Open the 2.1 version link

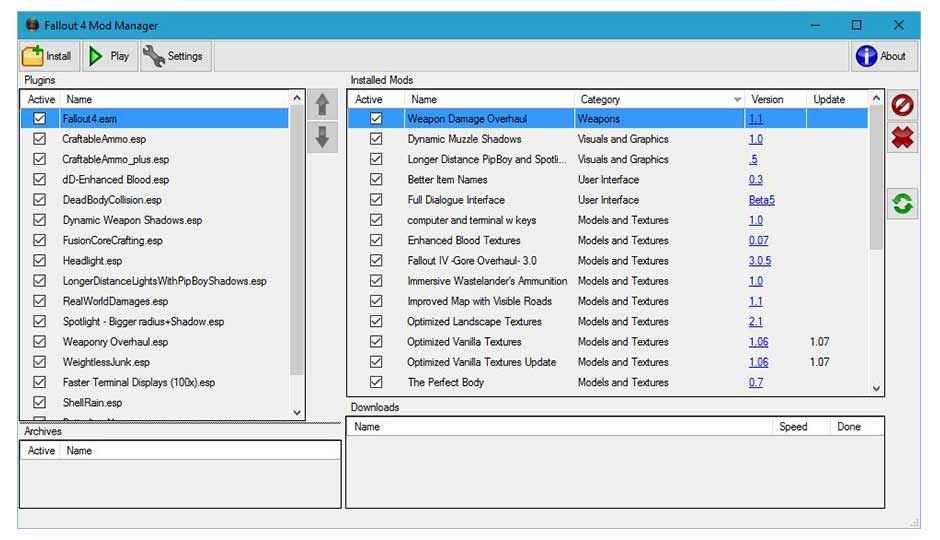tap(755, 321)
